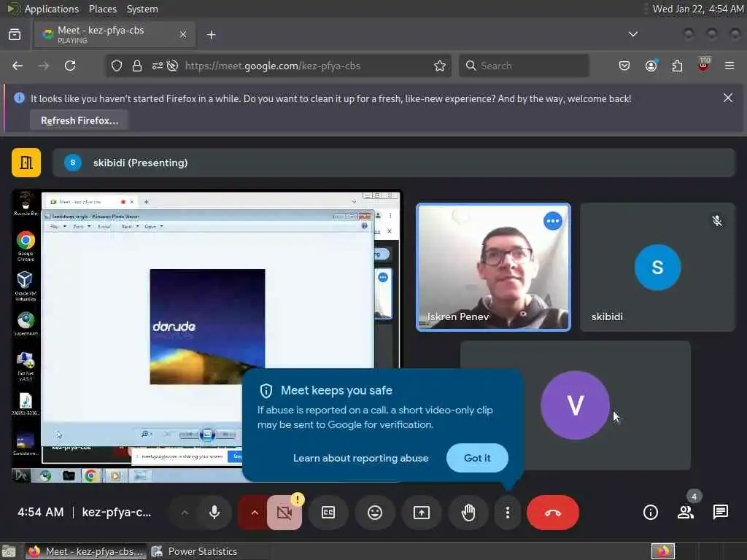Open the Applications menu
The height and width of the screenshot is (560, 747).
tap(52, 9)
